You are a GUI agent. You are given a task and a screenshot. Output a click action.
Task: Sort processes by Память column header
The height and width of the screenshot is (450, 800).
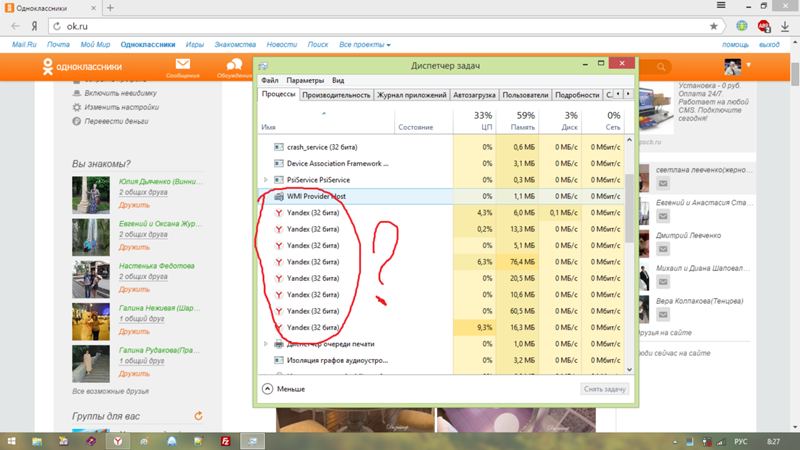(517, 121)
